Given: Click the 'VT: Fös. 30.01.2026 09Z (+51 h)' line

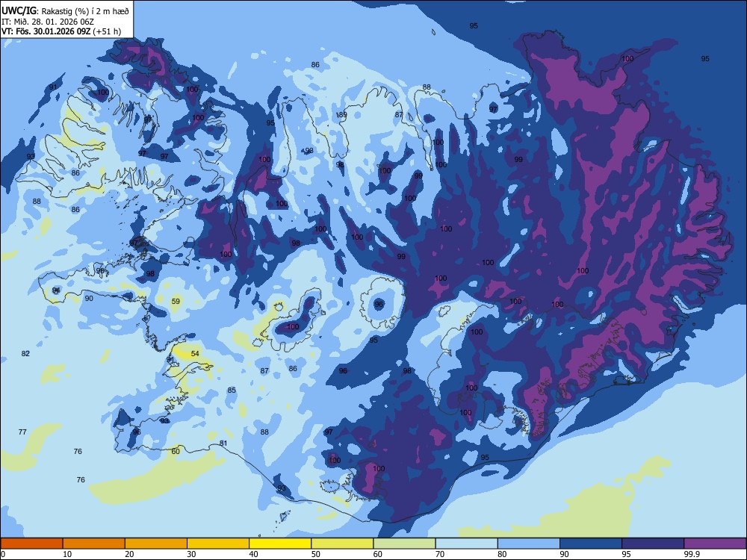Looking at the screenshot, I should (61, 31).
